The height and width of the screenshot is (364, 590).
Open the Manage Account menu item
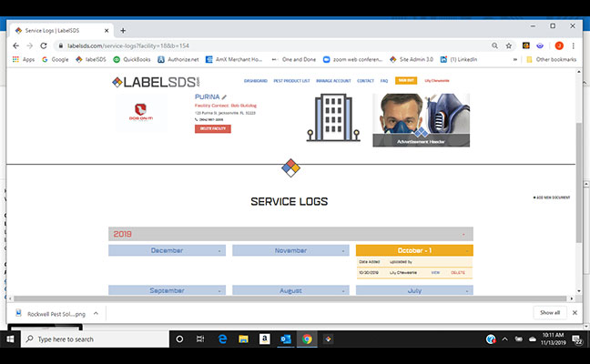(333, 81)
